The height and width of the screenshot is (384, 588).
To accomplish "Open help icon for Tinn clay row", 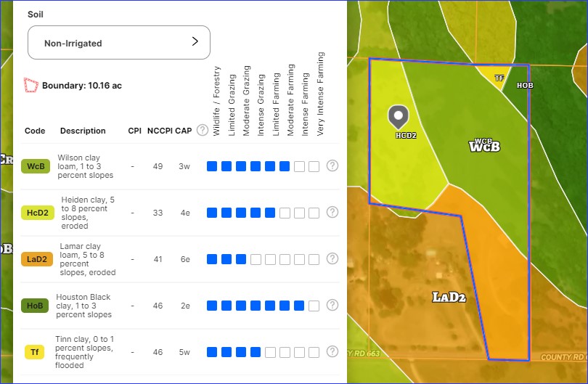I will point(332,351).
